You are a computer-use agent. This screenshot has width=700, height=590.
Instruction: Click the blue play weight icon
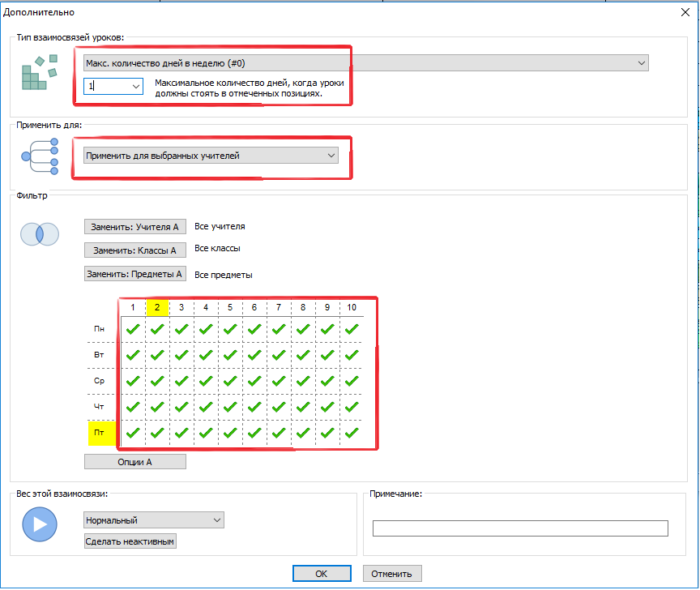click(x=39, y=524)
